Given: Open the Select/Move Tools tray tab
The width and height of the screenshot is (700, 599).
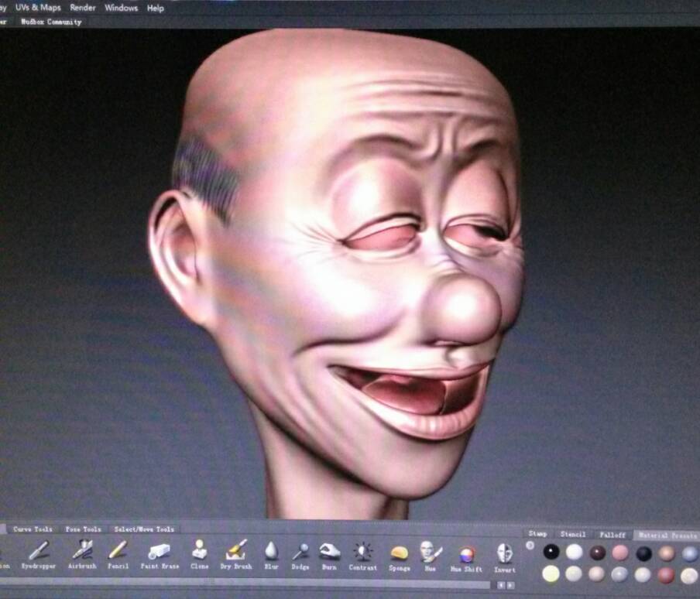Looking at the screenshot, I should [144, 529].
